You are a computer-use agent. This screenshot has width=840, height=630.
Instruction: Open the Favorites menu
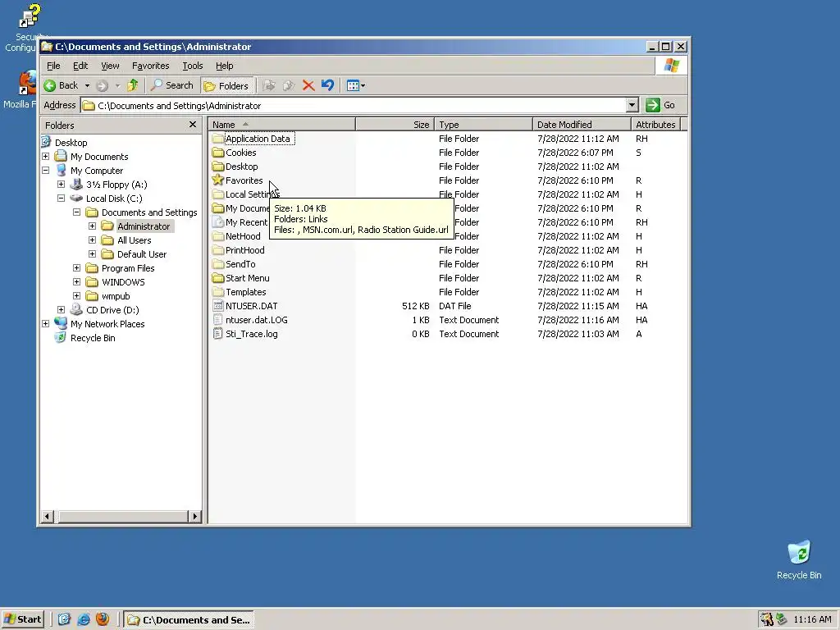coord(151,66)
